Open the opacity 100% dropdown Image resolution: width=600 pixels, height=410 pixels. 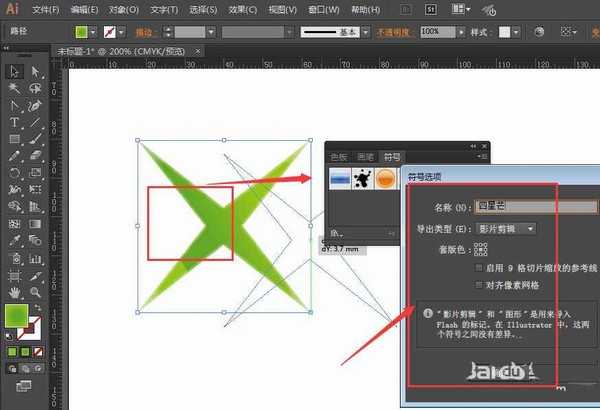[458, 32]
